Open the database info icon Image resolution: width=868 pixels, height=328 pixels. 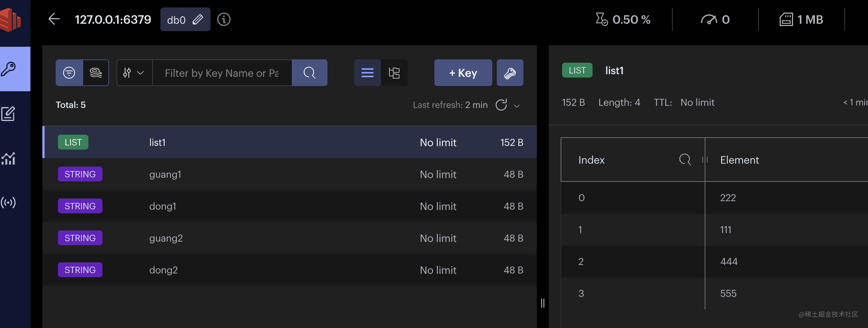[x=223, y=19]
